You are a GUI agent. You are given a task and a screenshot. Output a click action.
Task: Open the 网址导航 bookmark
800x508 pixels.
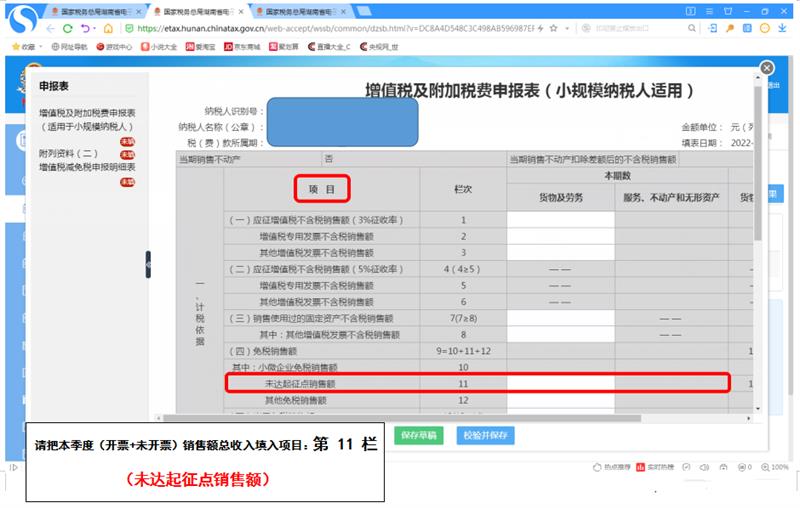pyautogui.click(x=69, y=46)
